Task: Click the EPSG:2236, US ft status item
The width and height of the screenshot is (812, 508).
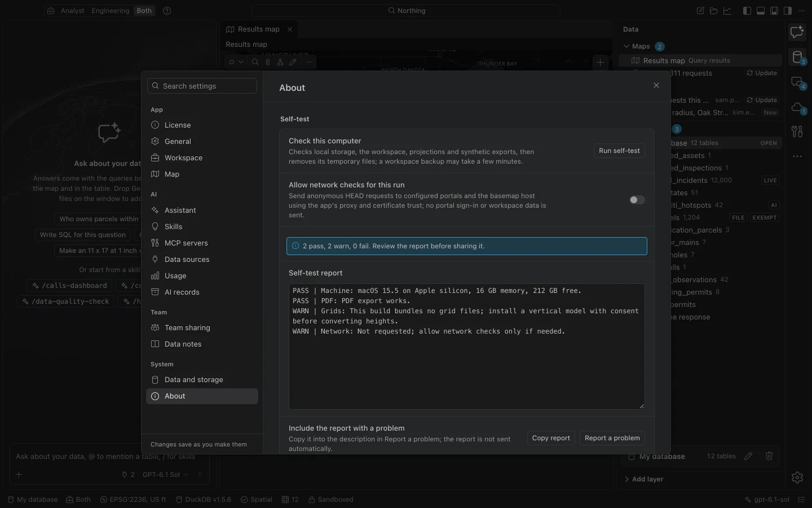Action: pyautogui.click(x=133, y=500)
